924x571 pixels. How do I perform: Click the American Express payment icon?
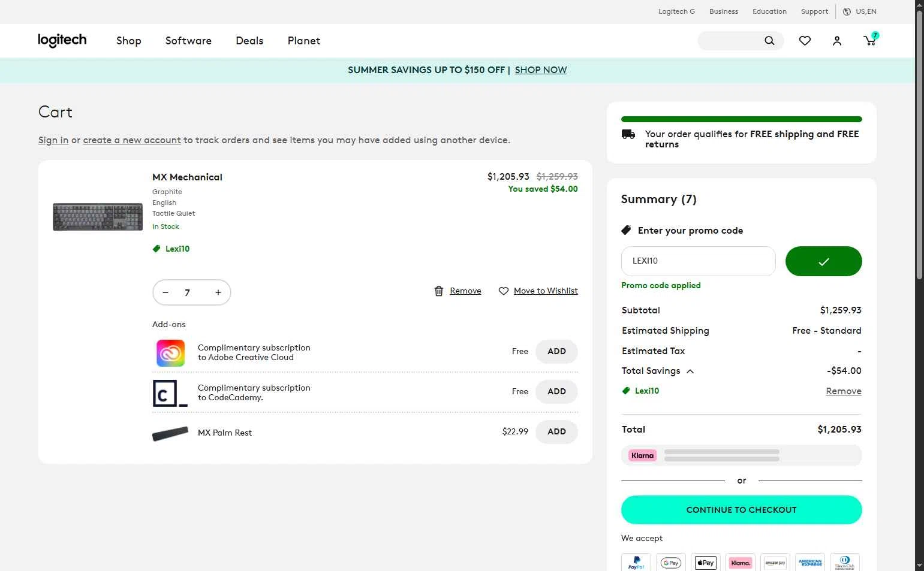click(810, 563)
